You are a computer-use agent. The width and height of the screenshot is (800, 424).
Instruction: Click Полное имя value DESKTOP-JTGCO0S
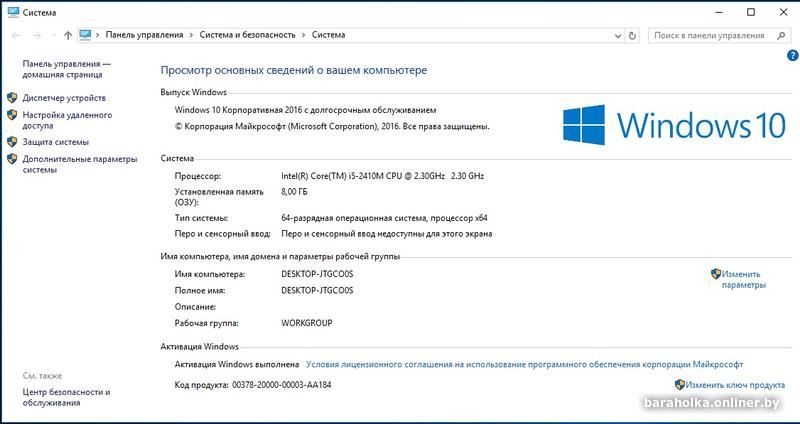(317, 290)
